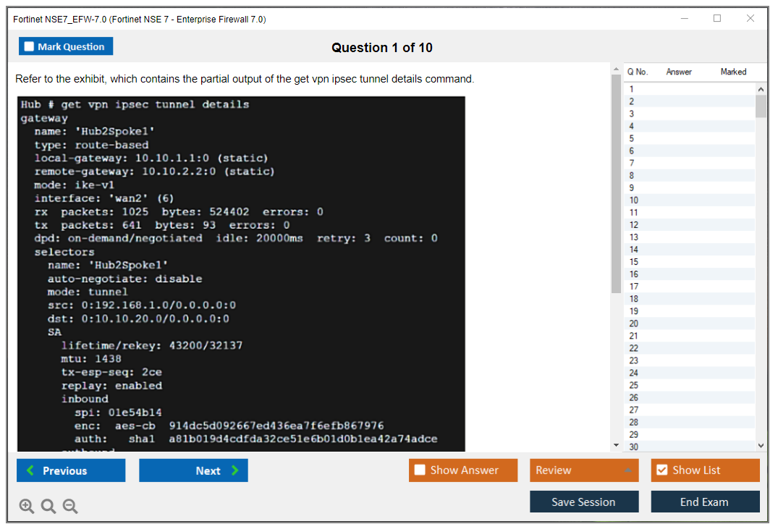Click the question list scroll up arrow
This screenshot has height=532, width=778.
[x=761, y=89]
